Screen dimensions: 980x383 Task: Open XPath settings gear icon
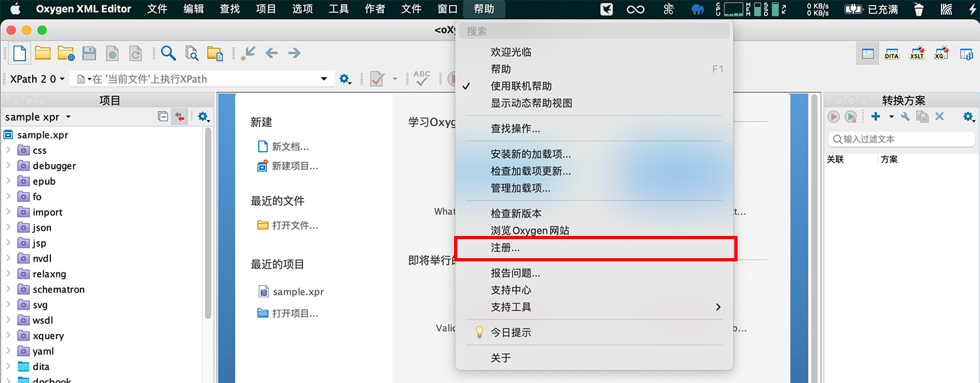tap(345, 79)
